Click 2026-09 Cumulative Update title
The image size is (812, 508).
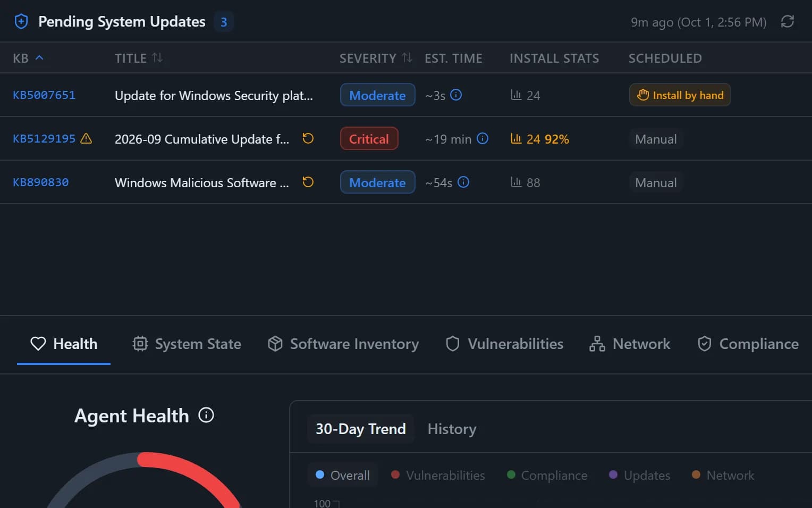tap(202, 139)
